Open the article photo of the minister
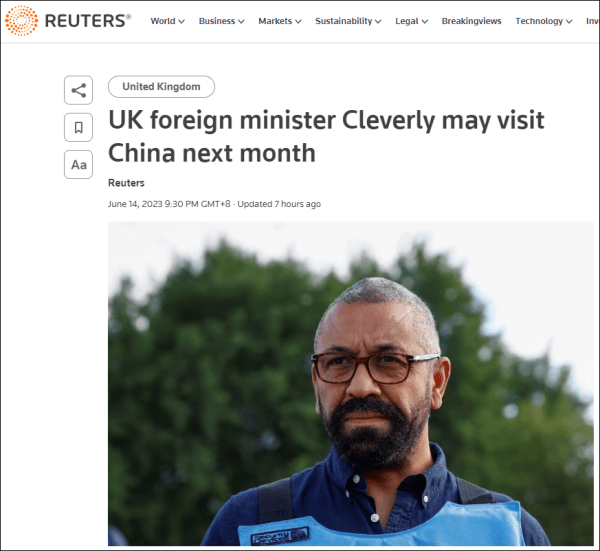The image size is (600, 551). point(351,384)
